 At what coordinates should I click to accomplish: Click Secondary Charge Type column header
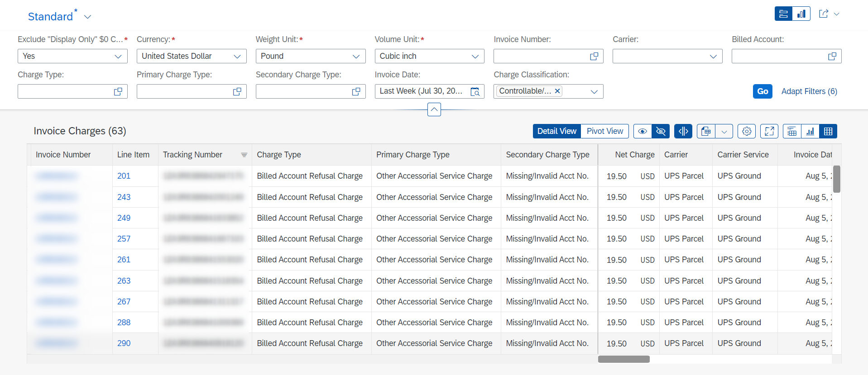pos(549,155)
